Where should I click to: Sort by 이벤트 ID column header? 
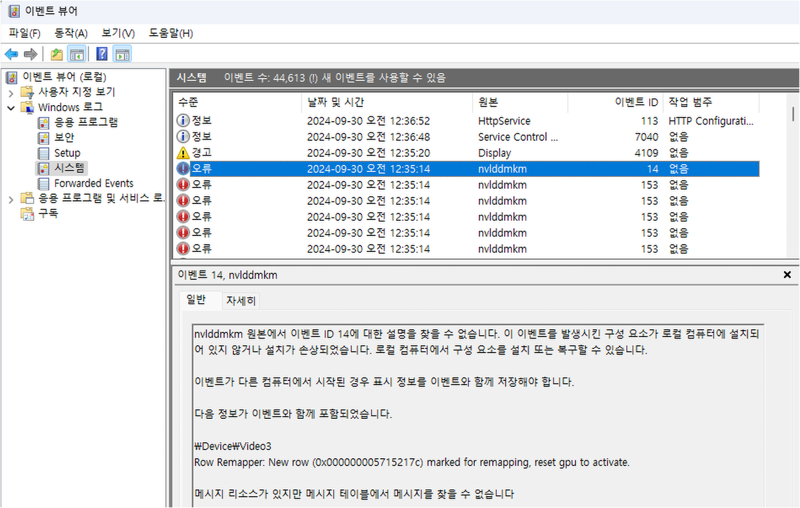click(615, 103)
